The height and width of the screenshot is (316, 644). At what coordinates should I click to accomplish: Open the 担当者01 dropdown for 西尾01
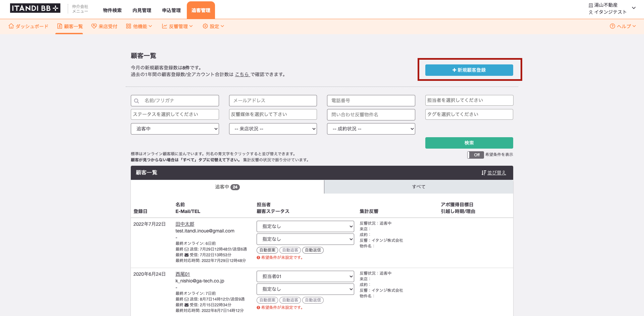click(305, 276)
